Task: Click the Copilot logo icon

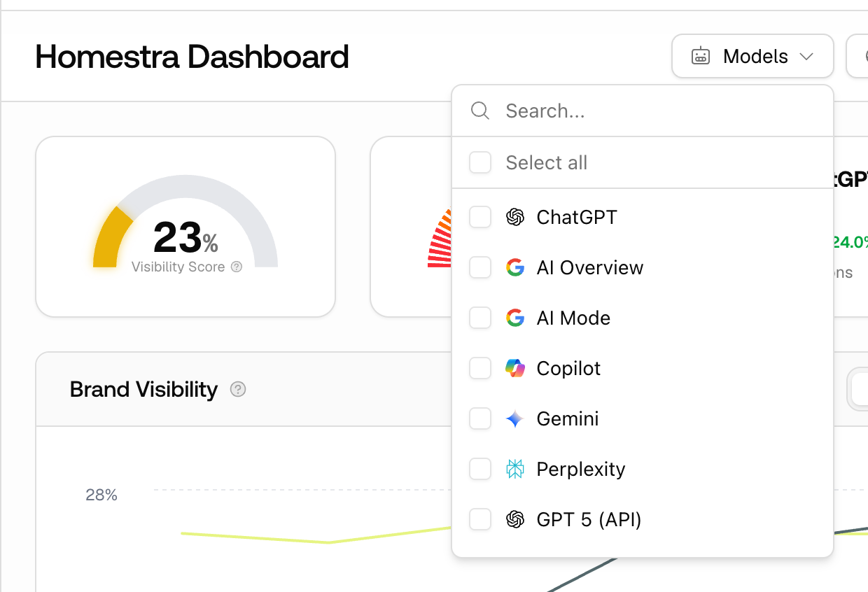Action: tap(515, 368)
